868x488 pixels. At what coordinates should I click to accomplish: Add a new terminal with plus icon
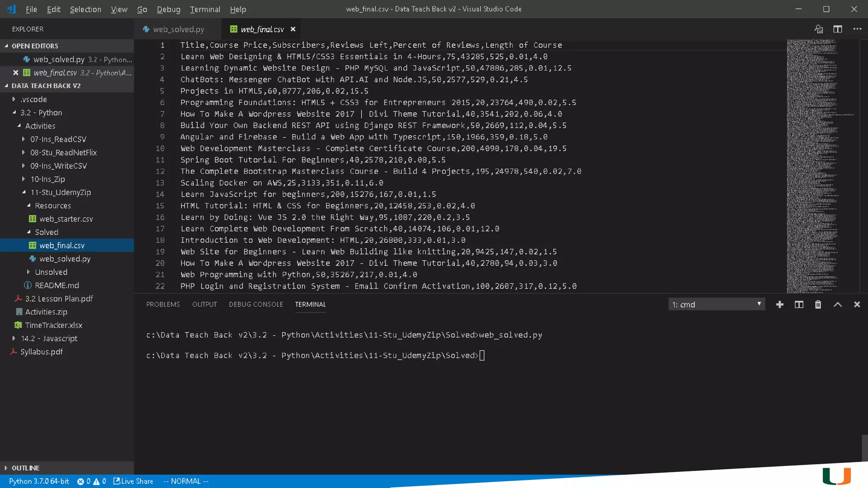point(779,305)
